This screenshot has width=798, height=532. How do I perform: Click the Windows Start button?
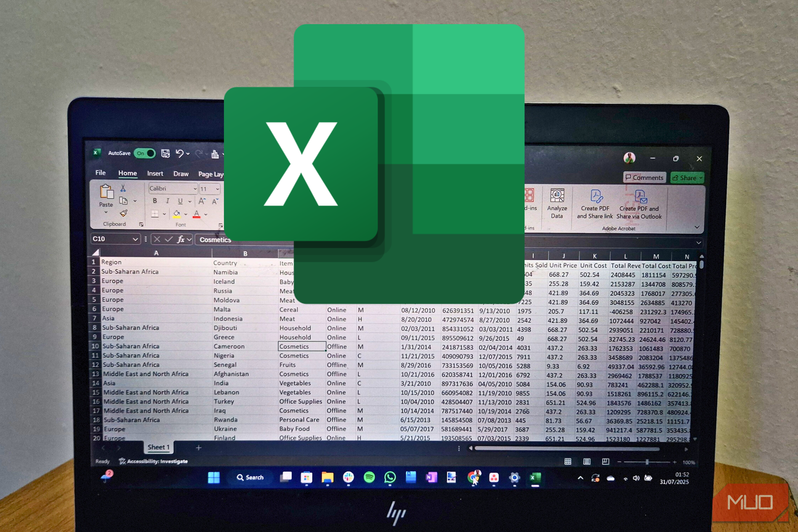214,478
